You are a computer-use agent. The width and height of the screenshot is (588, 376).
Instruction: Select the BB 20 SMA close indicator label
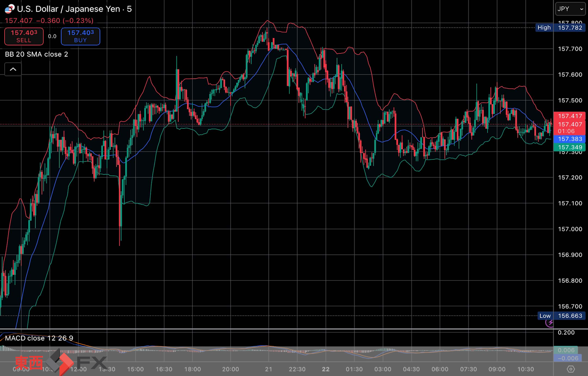click(x=37, y=54)
